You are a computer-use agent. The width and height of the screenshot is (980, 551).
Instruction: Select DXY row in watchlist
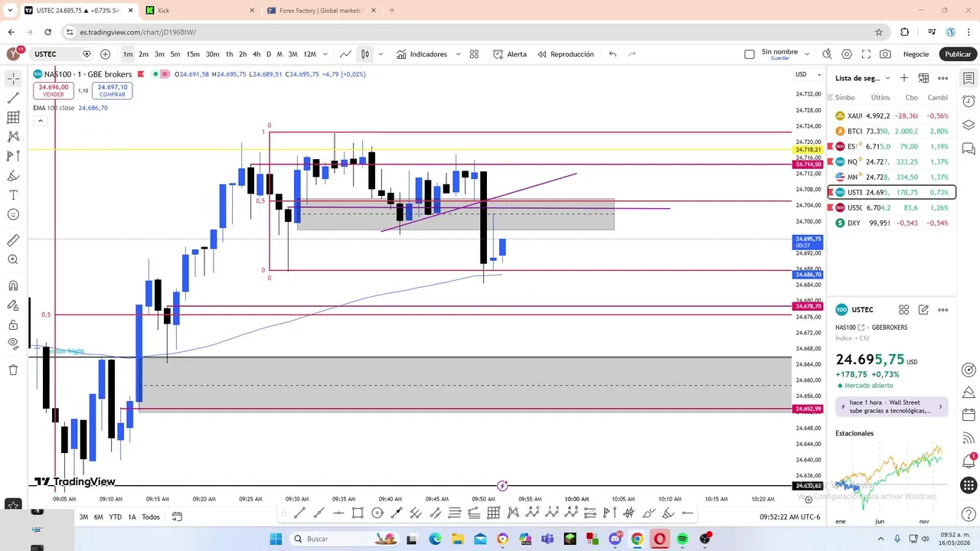click(x=892, y=223)
